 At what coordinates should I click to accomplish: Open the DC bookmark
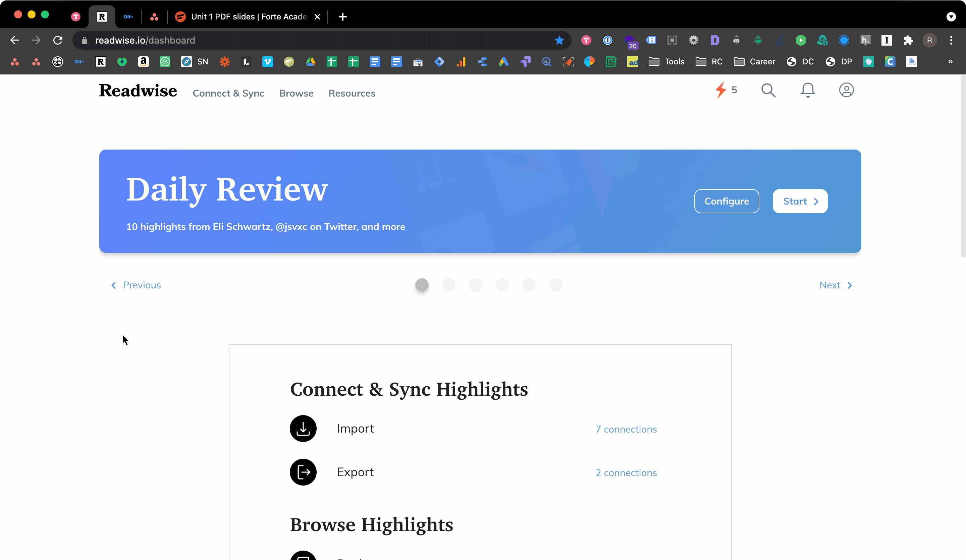click(x=800, y=62)
